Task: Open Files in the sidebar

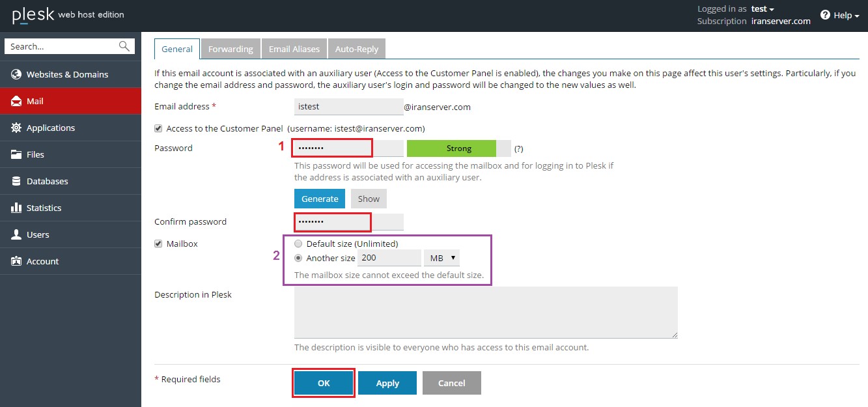Action: coord(70,154)
